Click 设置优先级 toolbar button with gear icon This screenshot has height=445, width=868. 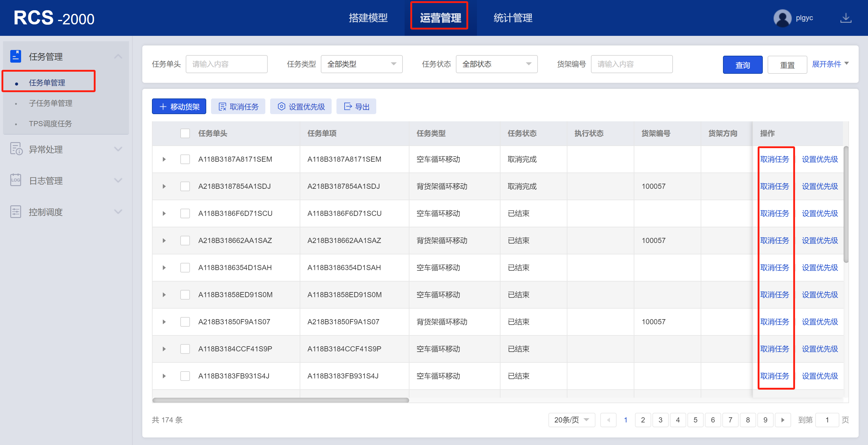tap(301, 107)
